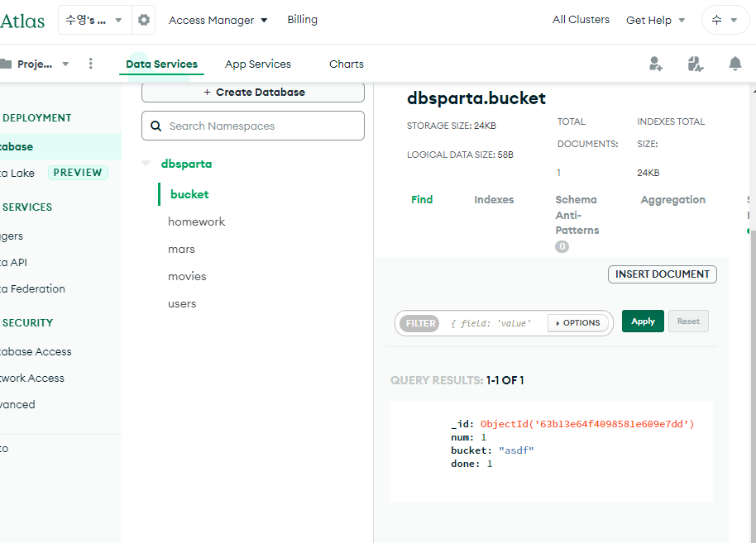Select the homework collection
The image size is (756, 543).
(196, 221)
